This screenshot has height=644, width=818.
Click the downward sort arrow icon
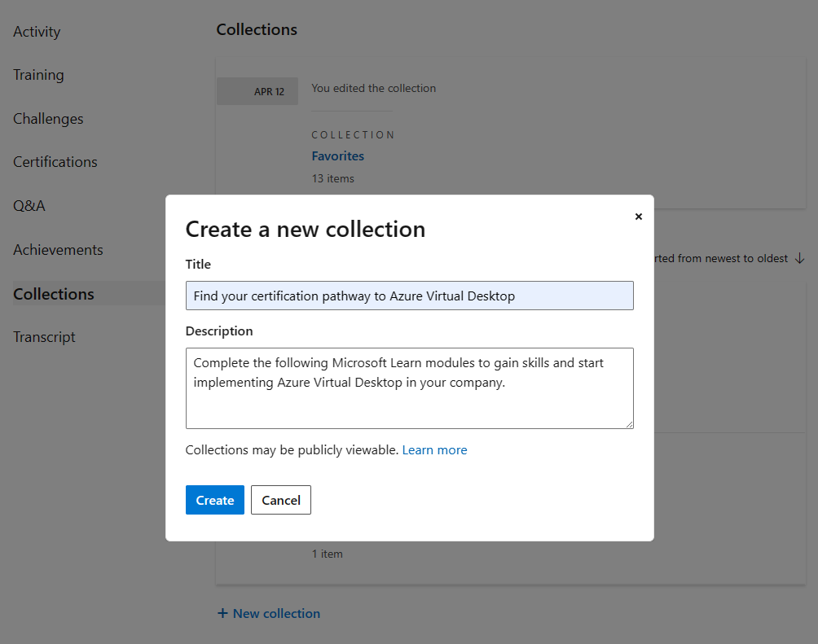(x=799, y=258)
